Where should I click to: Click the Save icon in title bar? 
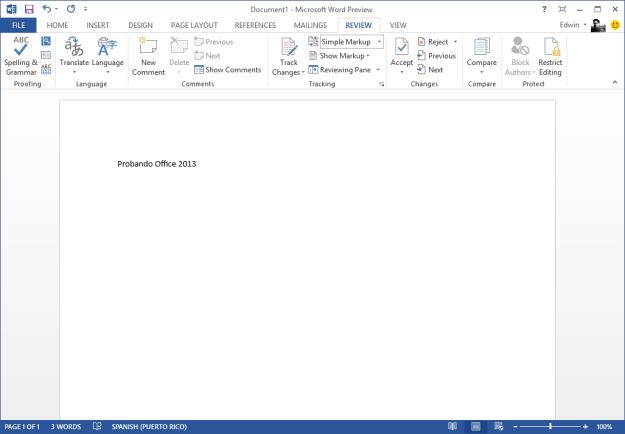pos(29,9)
